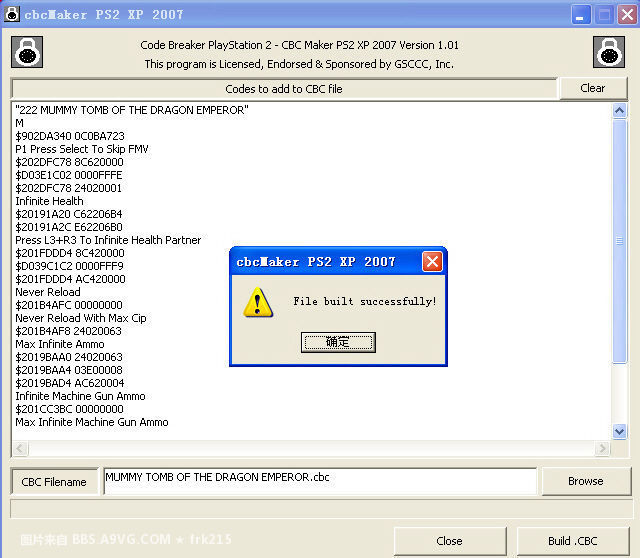Clear the codes list

(593, 88)
